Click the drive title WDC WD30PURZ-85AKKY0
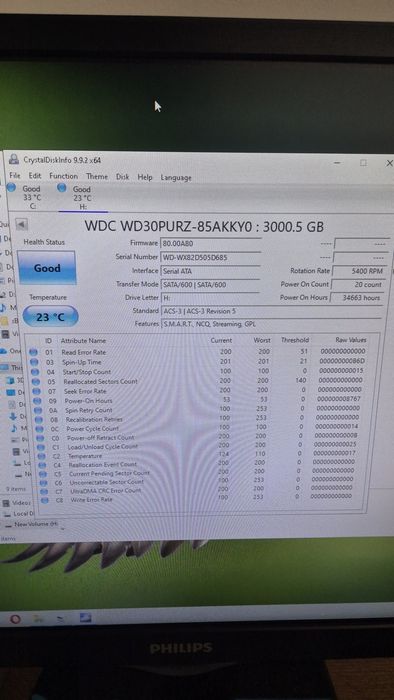The height and width of the screenshot is (700, 394). coord(169,226)
